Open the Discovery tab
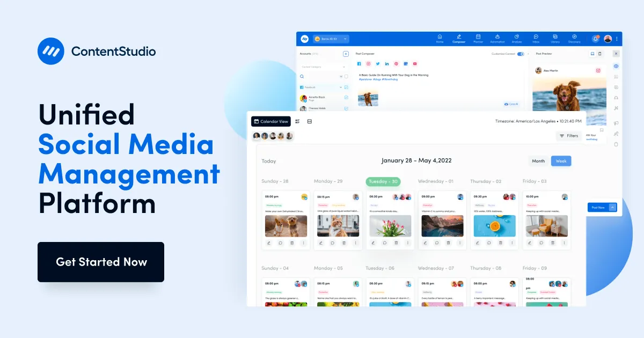644x338 pixels. pyautogui.click(x=574, y=39)
